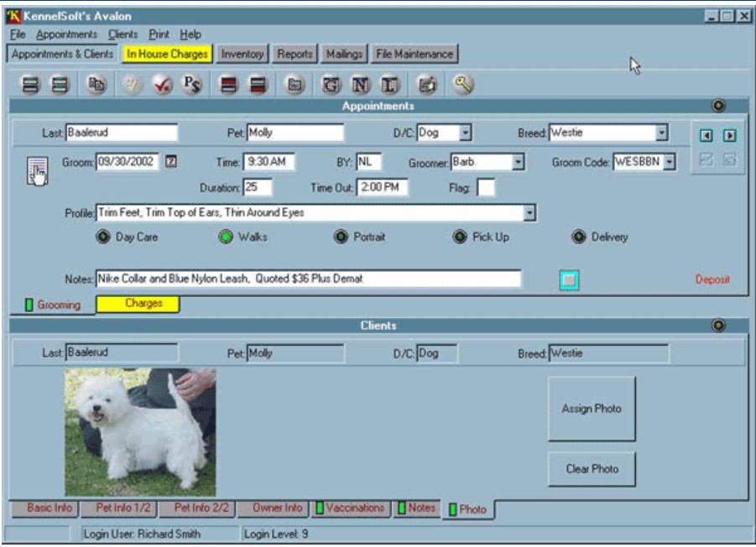
Task: Expand the Profile dropdown list
Action: (x=529, y=212)
